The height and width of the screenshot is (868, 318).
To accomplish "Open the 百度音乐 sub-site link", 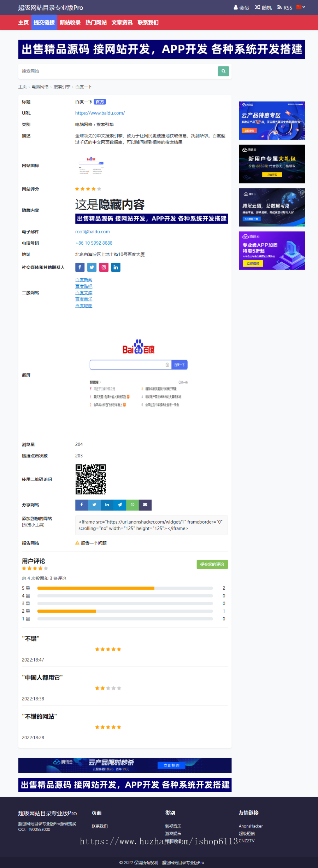I will click(x=84, y=299).
